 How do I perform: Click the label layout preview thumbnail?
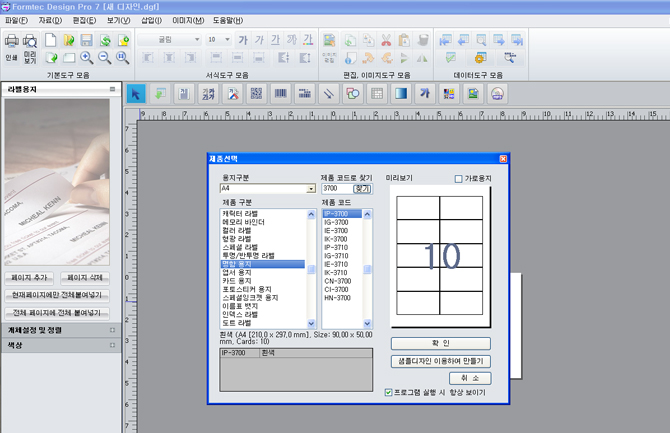coord(440,257)
